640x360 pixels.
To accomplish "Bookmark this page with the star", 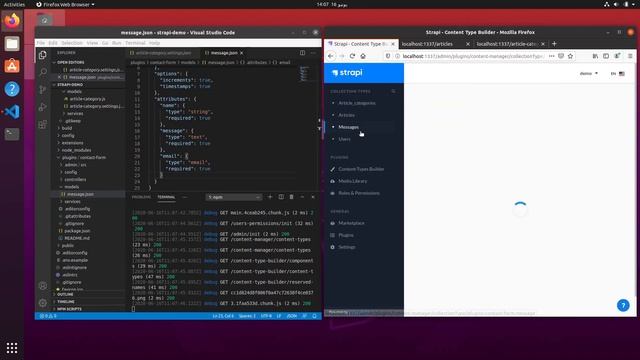I will click(570, 56).
